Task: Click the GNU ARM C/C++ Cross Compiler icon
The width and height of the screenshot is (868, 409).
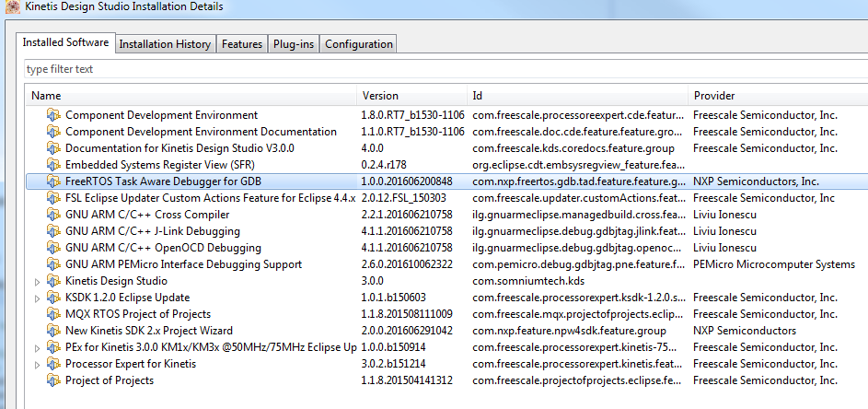Action: coord(53,215)
